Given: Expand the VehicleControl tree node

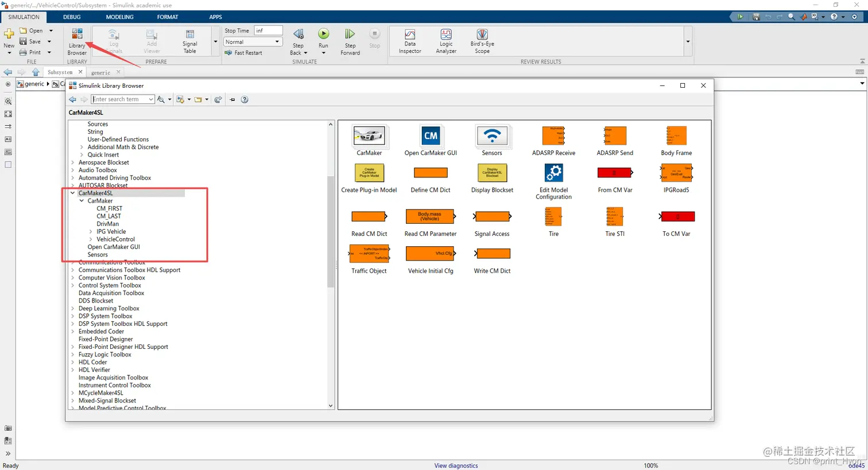Looking at the screenshot, I should (91, 239).
